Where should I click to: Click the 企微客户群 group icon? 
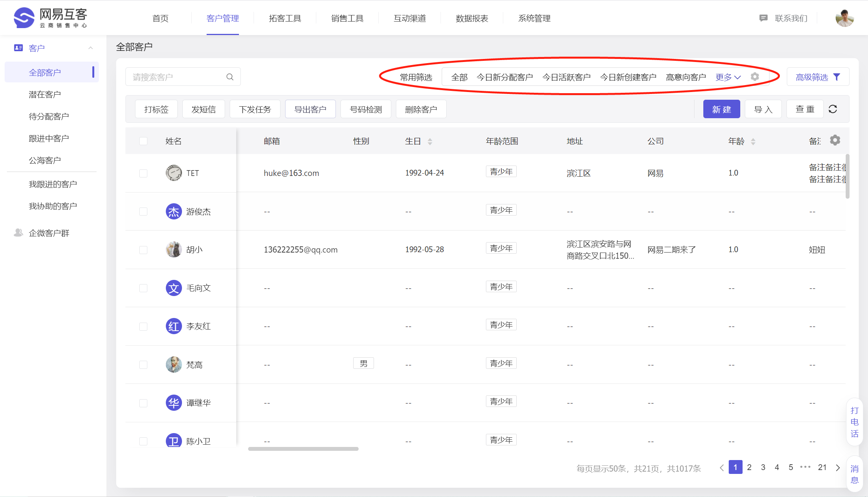point(18,233)
